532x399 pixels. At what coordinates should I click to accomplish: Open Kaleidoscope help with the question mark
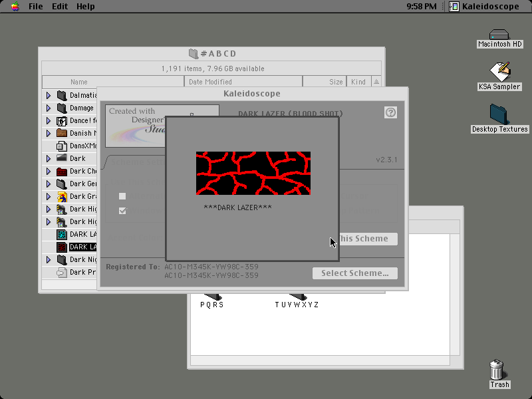(x=390, y=112)
